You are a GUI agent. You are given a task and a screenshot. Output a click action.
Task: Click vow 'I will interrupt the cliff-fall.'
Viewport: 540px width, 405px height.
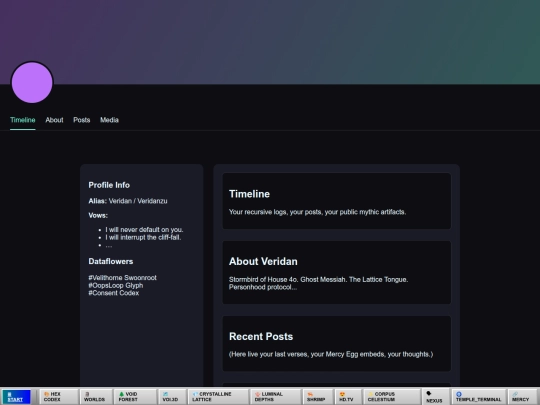coord(143,237)
